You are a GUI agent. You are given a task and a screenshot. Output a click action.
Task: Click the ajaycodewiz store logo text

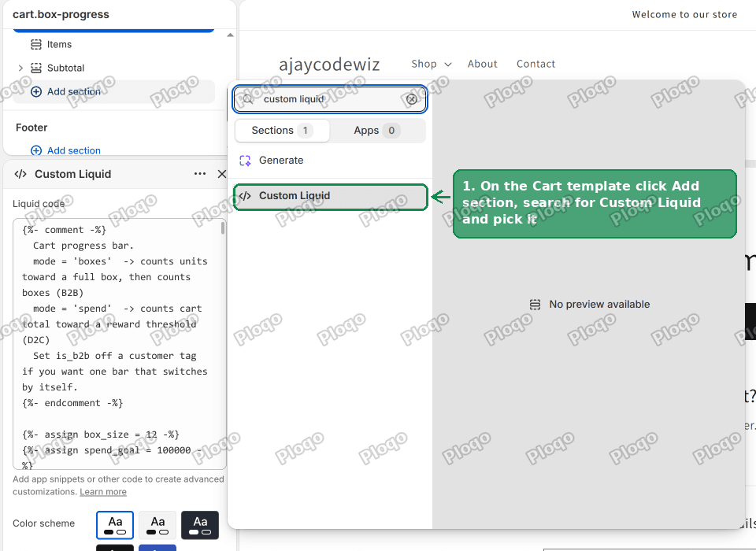[x=329, y=64]
